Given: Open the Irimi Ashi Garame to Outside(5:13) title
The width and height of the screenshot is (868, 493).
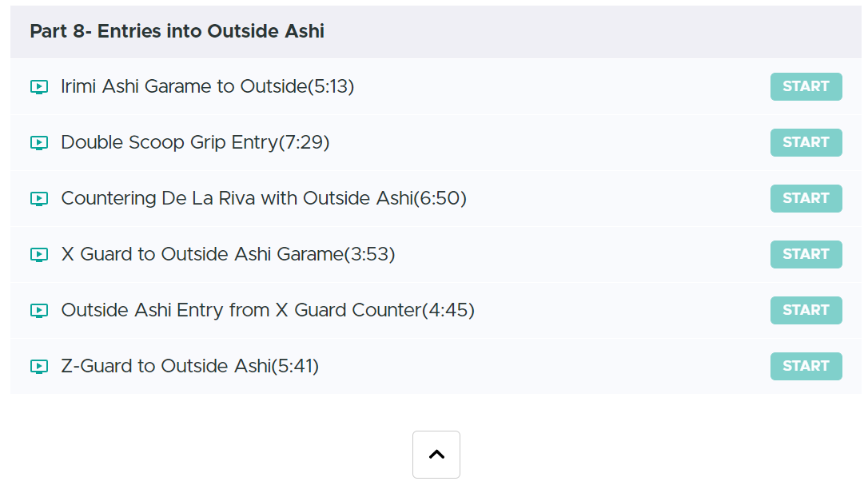Looking at the screenshot, I should [x=207, y=86].
